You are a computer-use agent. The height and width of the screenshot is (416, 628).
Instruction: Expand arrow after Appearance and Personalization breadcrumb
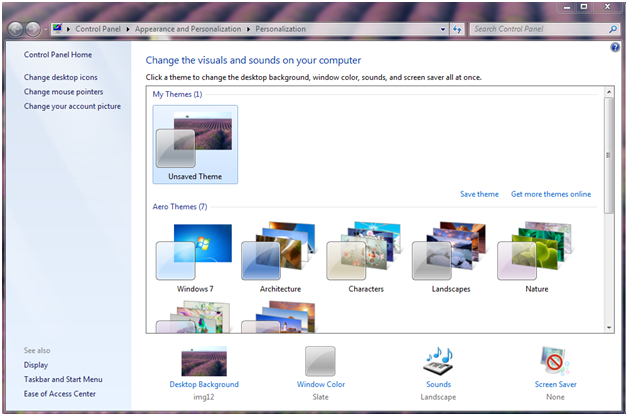click(248, 29)
